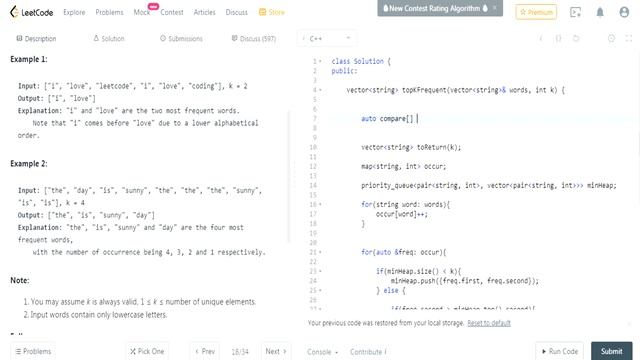Open the New Contest Rating Algorithm announcement

click(x=435, y=8)
